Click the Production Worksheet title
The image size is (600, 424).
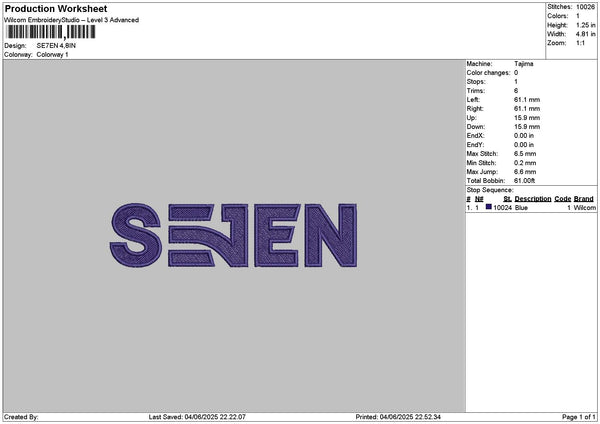56,9
